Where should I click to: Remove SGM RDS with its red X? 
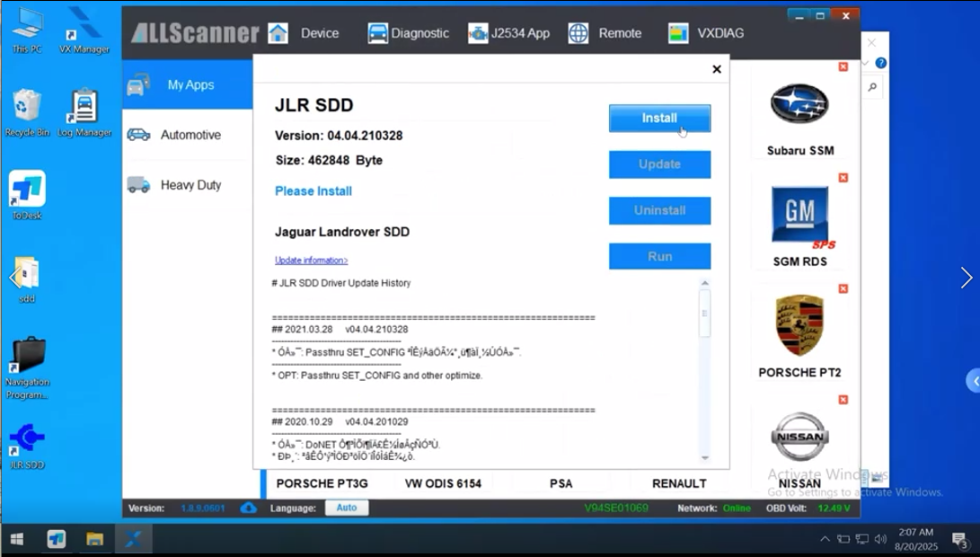click(843, 178)
